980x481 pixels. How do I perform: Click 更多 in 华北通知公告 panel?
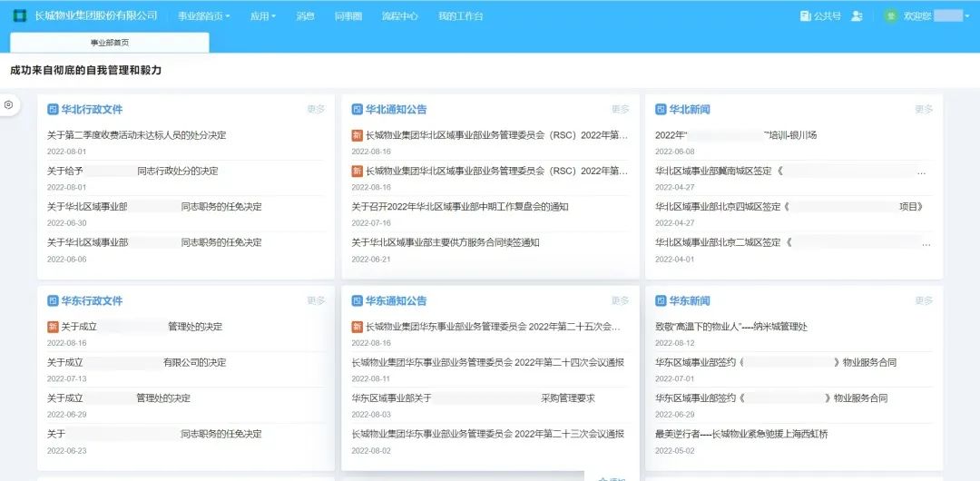(621, 110)
